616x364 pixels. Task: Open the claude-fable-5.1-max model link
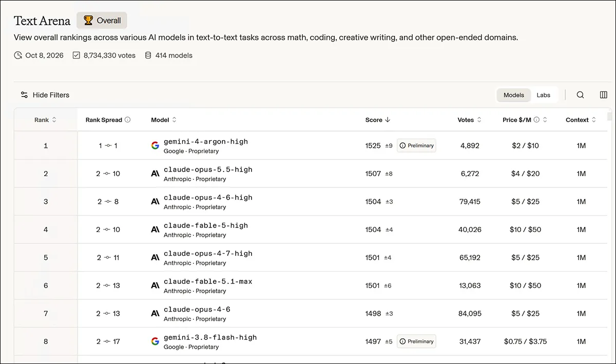tap(208, 281)
